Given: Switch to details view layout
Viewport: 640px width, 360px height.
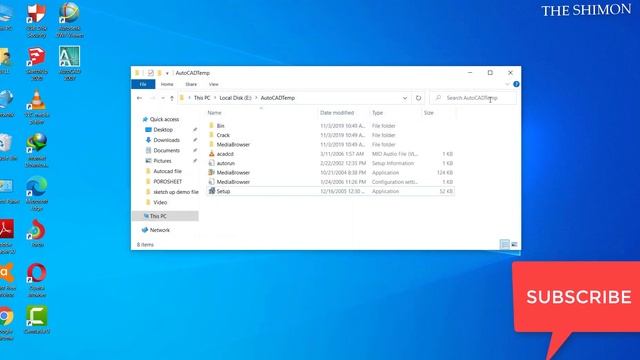Looking at the screenshot, I should 505,244.
